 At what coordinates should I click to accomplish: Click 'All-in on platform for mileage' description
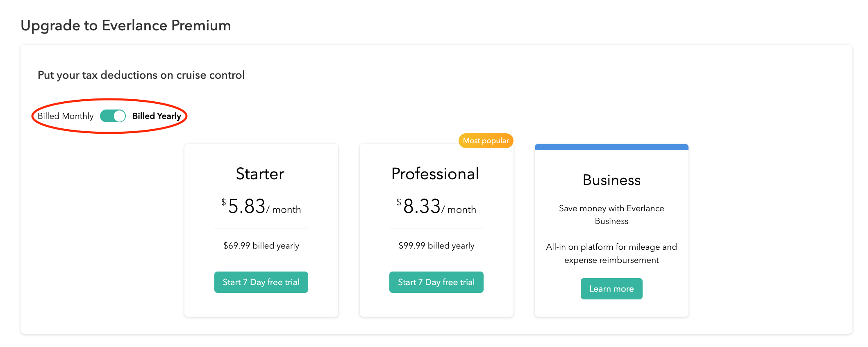pyautogui.click(x=611, y=253)
